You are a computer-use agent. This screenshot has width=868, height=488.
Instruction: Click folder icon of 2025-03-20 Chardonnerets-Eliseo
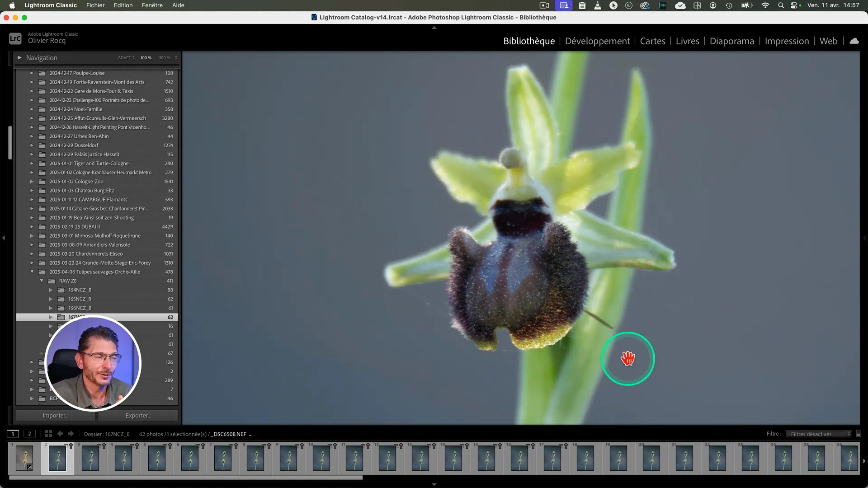[x=42, y=253]
